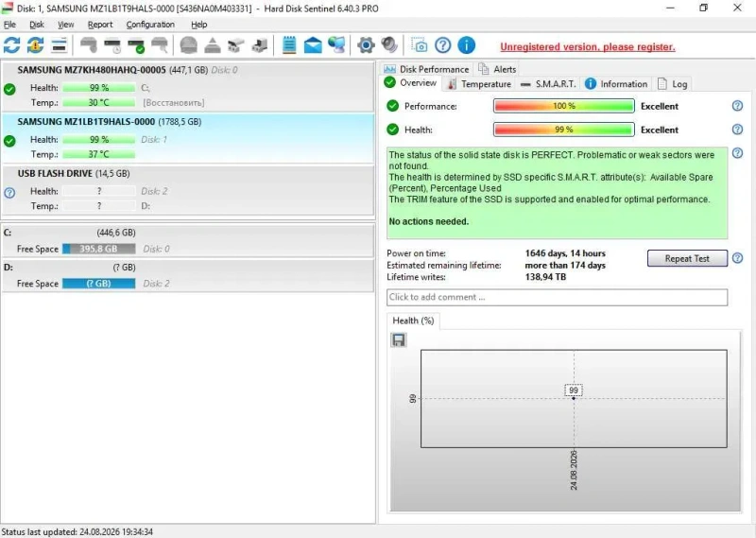
Task: Click the gray camera-shaped device toolbar icon
Action: coord(235,45)
